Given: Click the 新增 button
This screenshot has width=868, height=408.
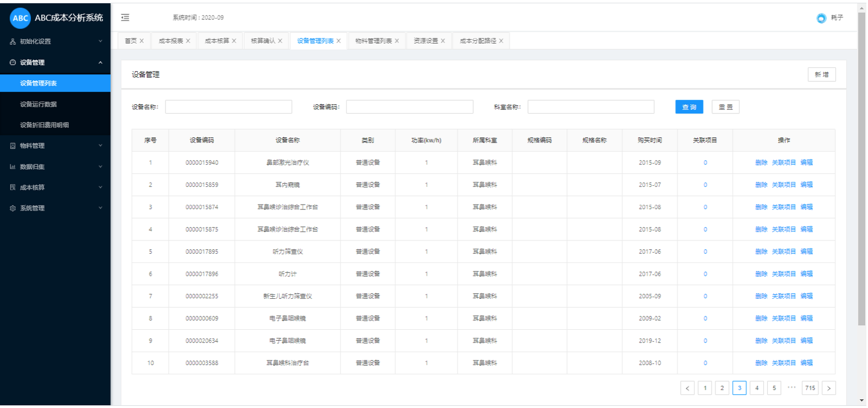Looking at the screenshot, I should point(821,74).
